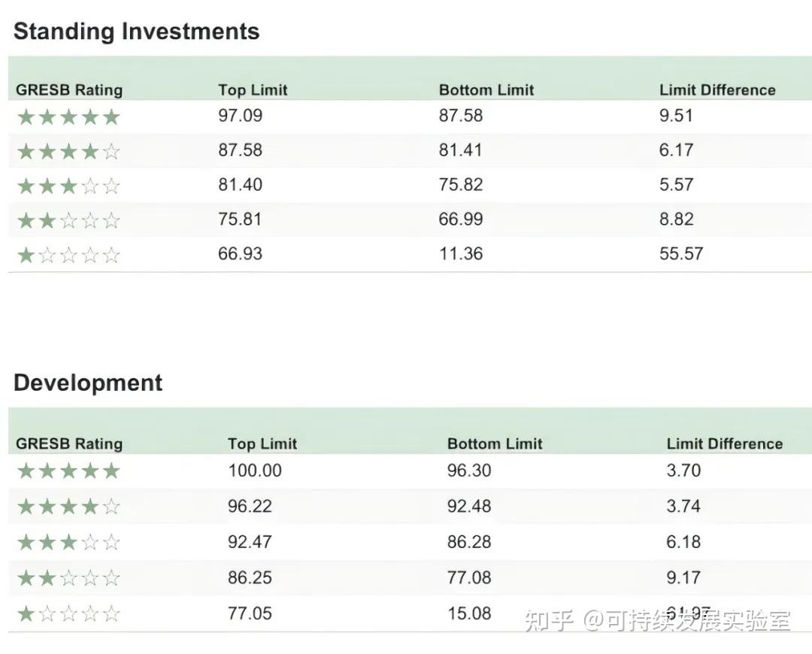This screenshot has height=654, width=812.
Task: Click Bottom Limit header in Development table
Action: tap(494, 444)
